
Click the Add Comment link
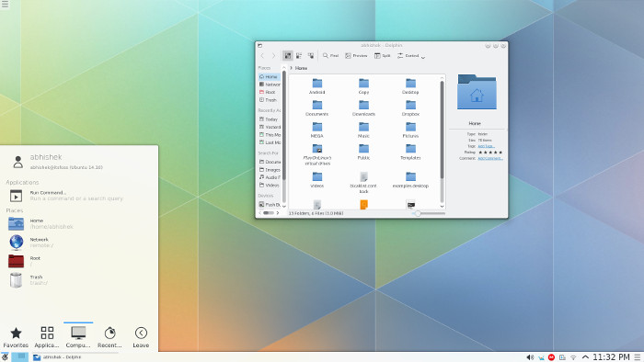490,158
